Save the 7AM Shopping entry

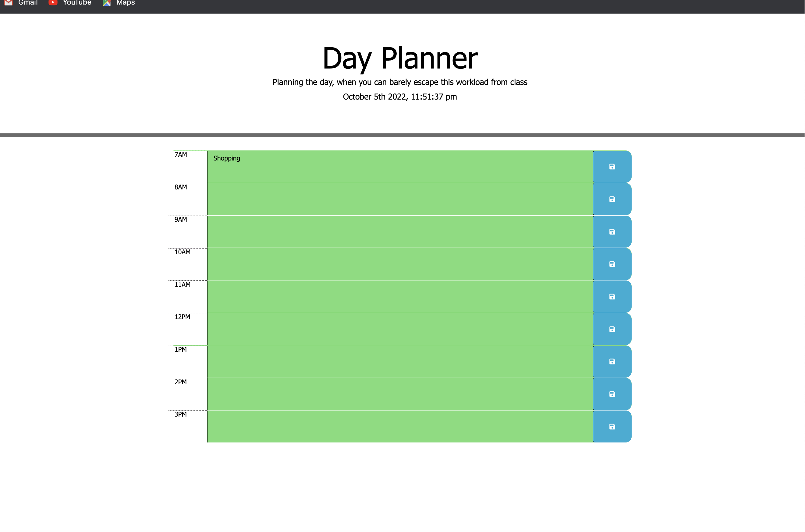point(612,166)
